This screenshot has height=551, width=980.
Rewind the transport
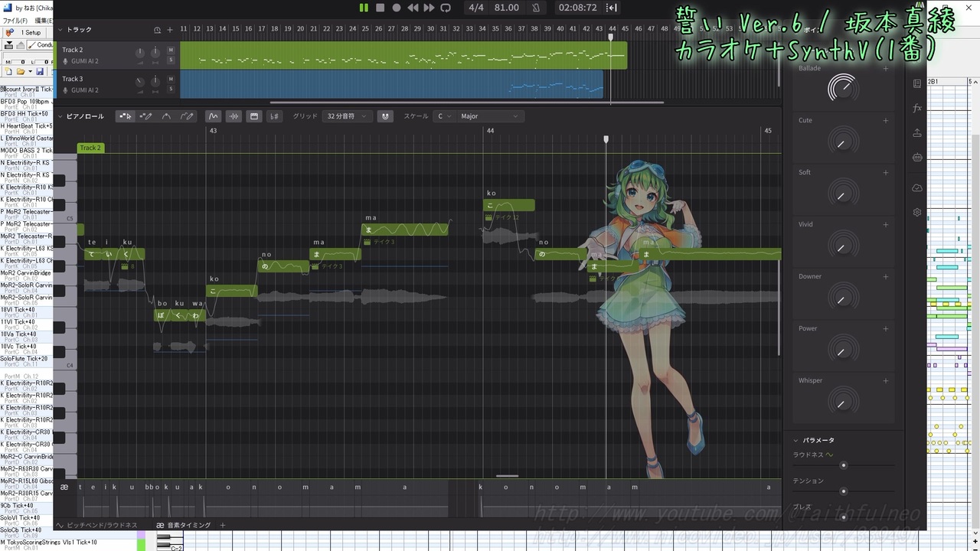click(413, 8)
